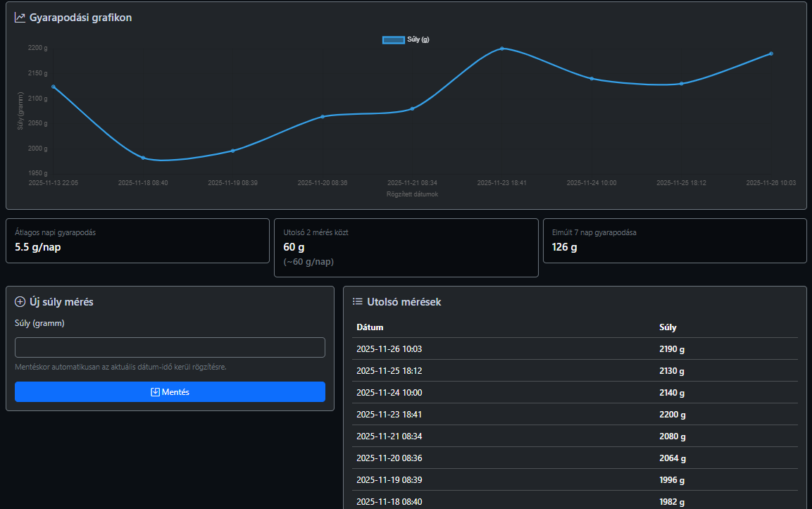
Task: Toggle the Súly (g) legend color box
Action: tap(393, 40)
